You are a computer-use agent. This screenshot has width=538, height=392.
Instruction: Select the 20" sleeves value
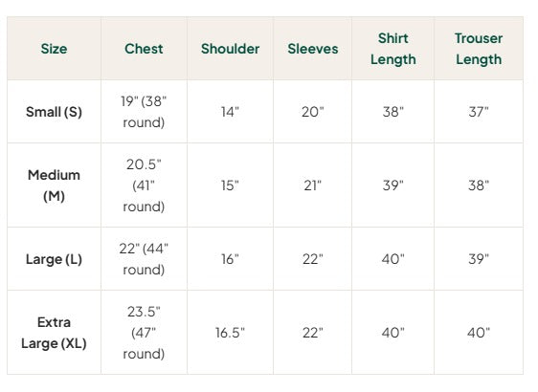(x=313, y=112)
